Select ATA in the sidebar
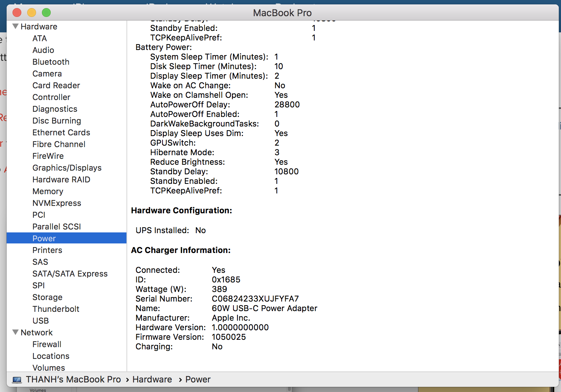Viewport: 561px width, 392px height. coord(40,38)
